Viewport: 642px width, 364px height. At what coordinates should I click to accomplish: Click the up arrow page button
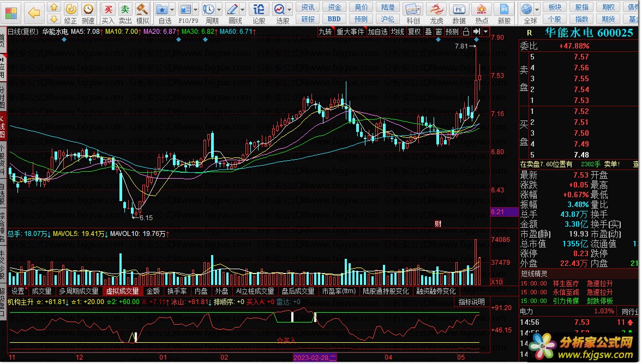point(53,8)
